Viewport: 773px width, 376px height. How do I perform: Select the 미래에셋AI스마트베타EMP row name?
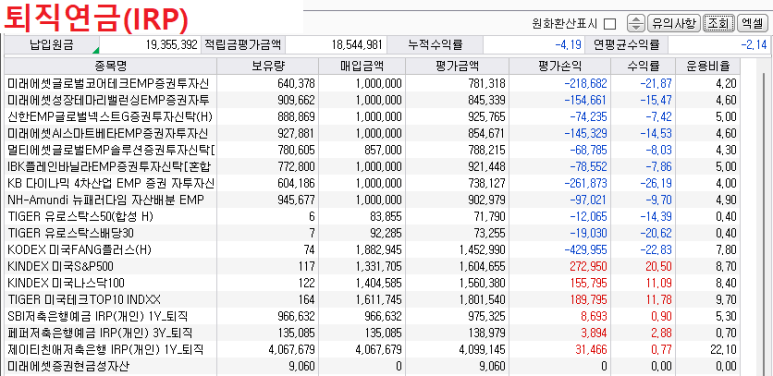point(107,134)
